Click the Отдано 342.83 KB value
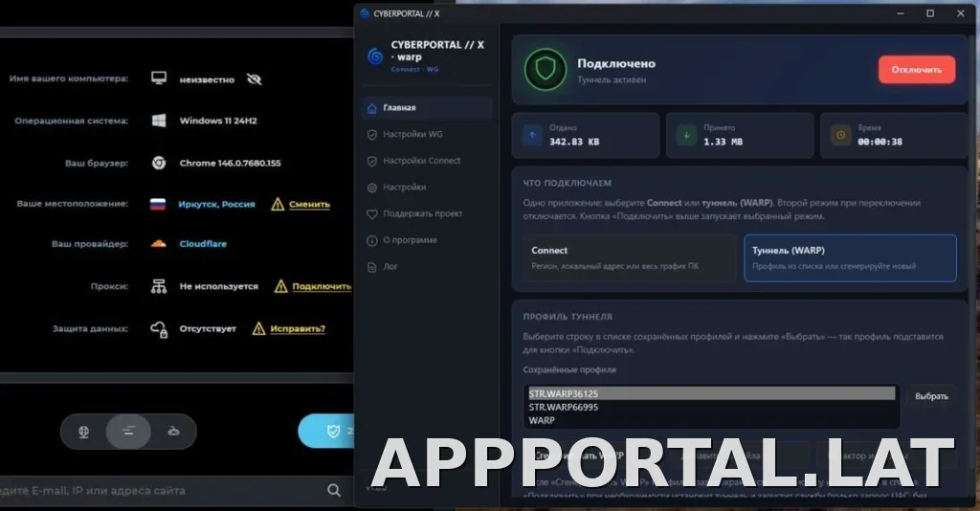The image size is (980, 511). tap(574, 142)
